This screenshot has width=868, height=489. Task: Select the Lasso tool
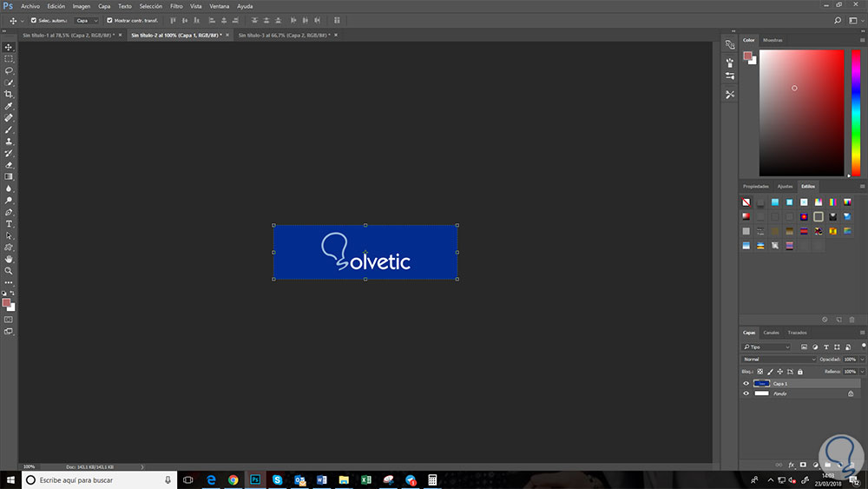tap(9, 71)
